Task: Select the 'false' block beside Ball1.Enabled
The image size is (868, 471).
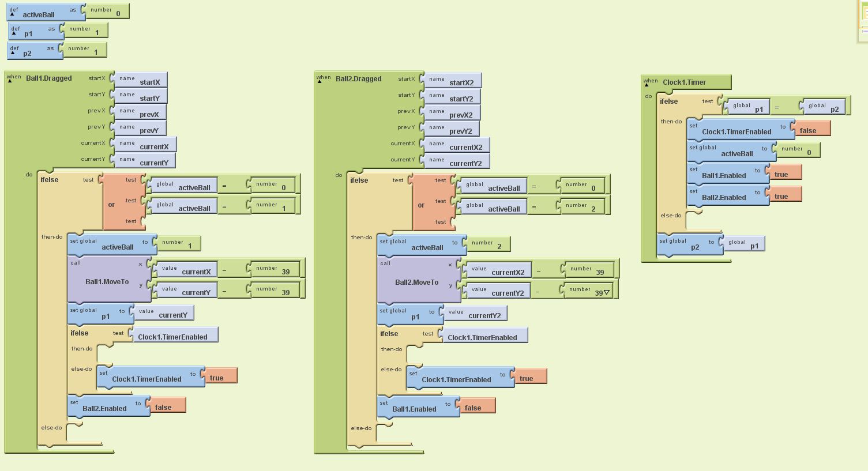Action: click(477, 406)
